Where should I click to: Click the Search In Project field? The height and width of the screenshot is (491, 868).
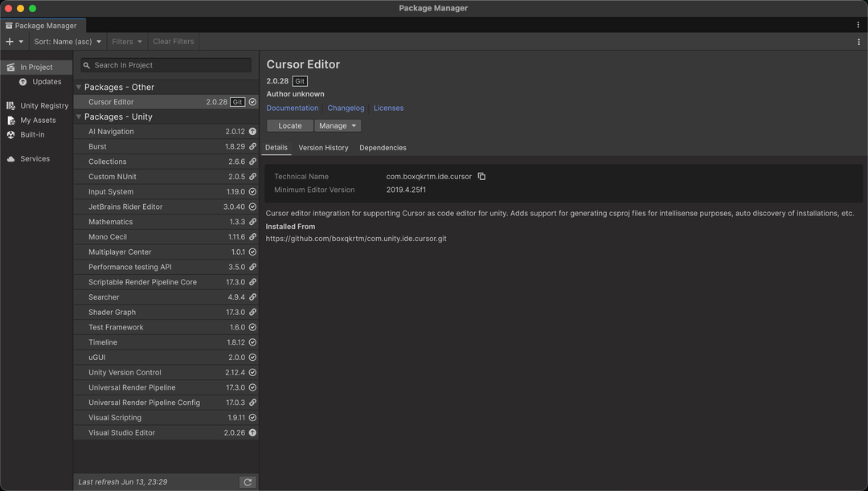166,65
